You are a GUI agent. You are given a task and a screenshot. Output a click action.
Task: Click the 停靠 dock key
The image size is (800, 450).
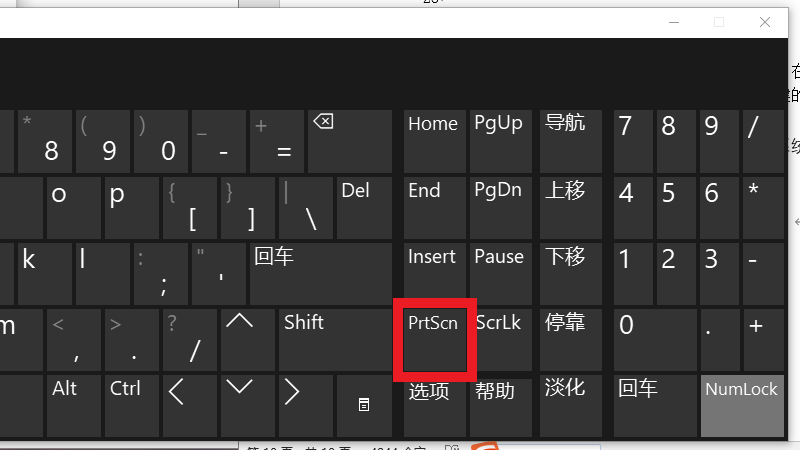571,340
